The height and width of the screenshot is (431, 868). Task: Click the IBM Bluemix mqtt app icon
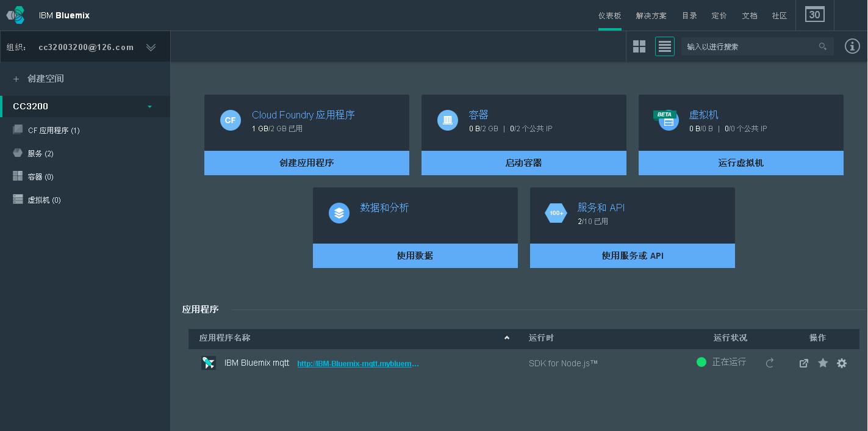(x=209, y=363)
